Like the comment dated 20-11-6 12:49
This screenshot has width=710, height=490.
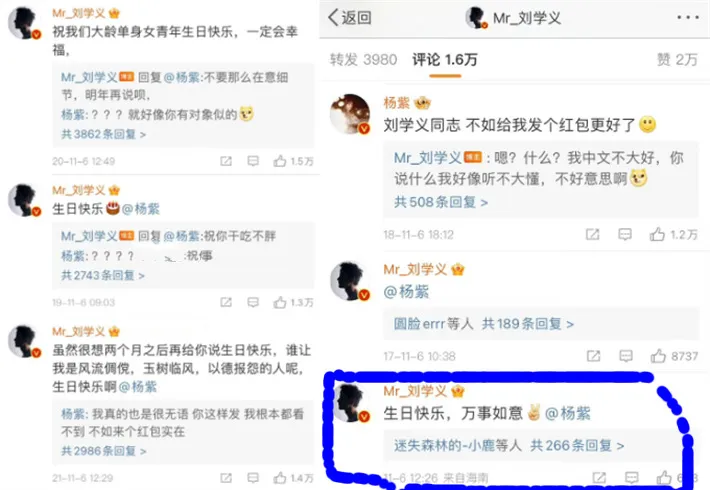coord(280,161)
